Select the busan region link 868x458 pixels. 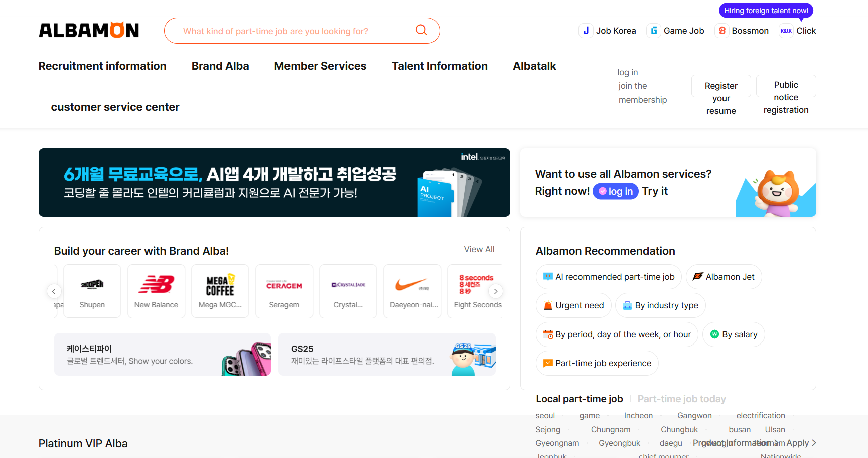click(740, 429)
